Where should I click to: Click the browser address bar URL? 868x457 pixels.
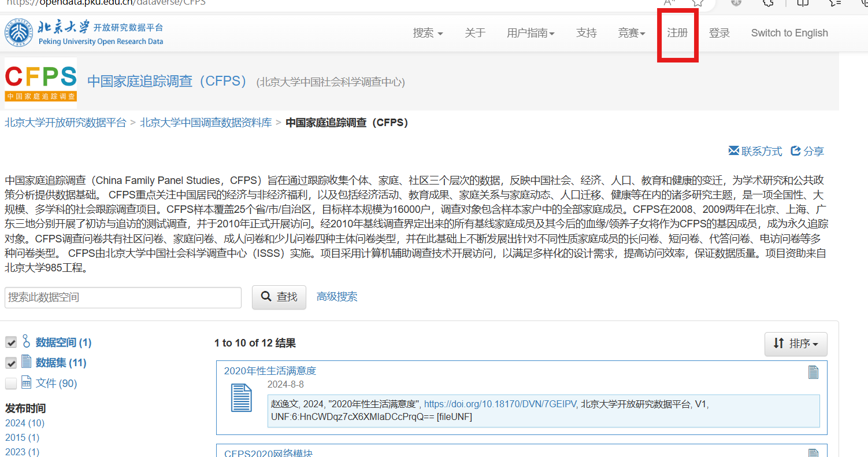coord(106,2)
